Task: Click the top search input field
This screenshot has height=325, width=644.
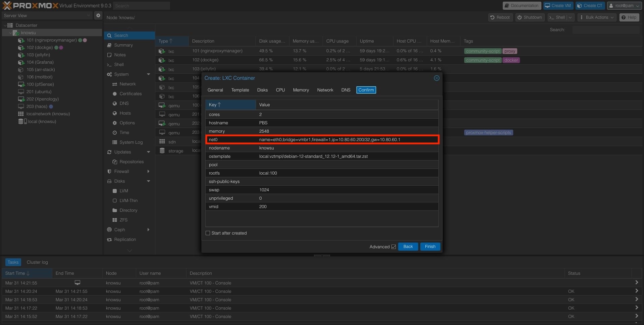Action: point(141,6)
